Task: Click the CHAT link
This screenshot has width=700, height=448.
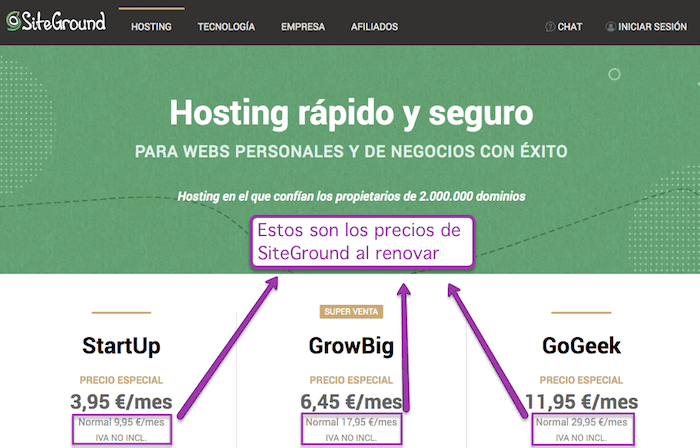Action: [x=570, y=27]
